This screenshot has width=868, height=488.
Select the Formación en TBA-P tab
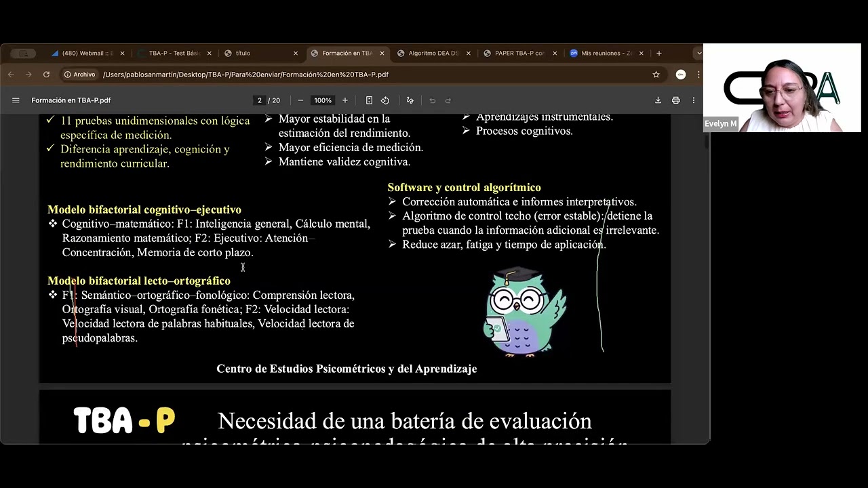pyautogui.click(x=347, y=53)
